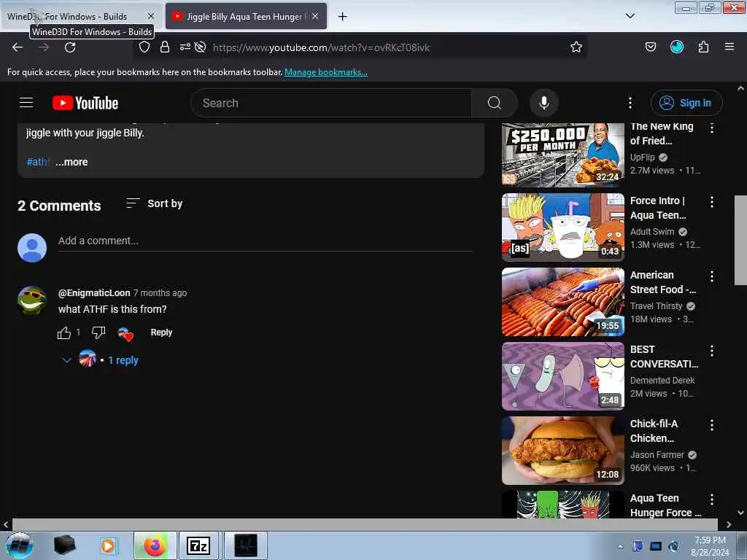Screen dimensions: 747x560
Task: Open the YouTube guide hamburger menu
Action: (x=26, y=103)
